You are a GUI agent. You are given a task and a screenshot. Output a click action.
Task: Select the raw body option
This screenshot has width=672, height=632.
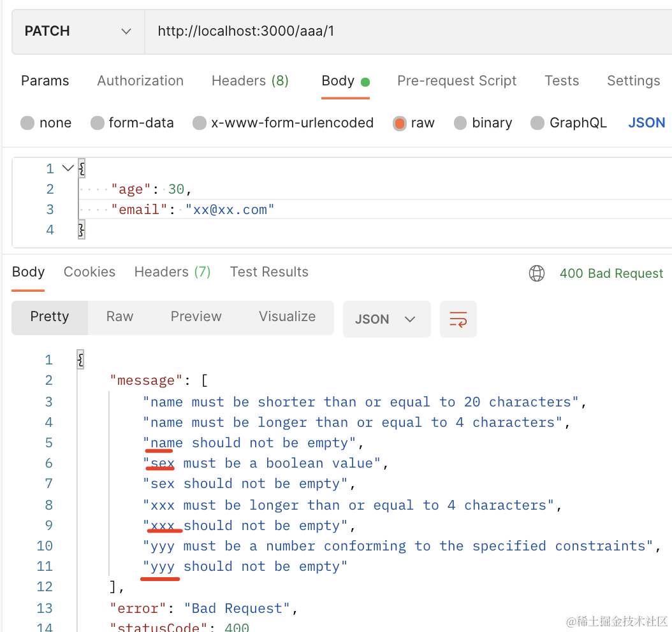pyautogui.click(x=400, y=123)
